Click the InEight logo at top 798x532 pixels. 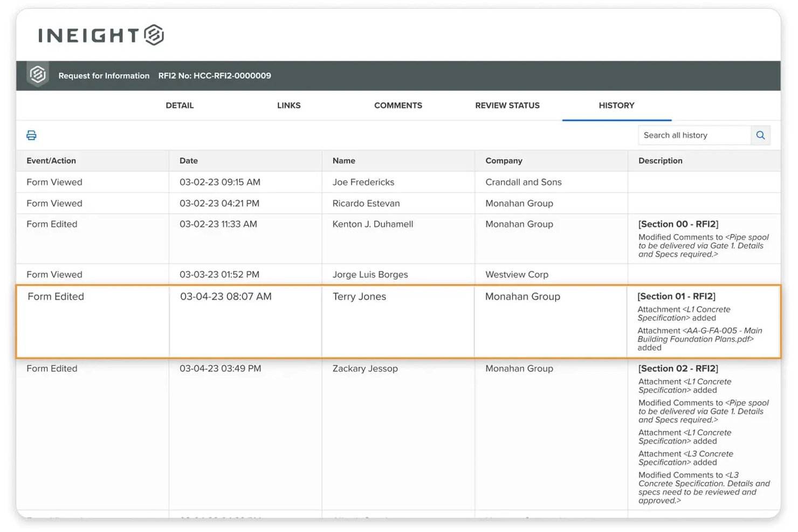[101, 35]
